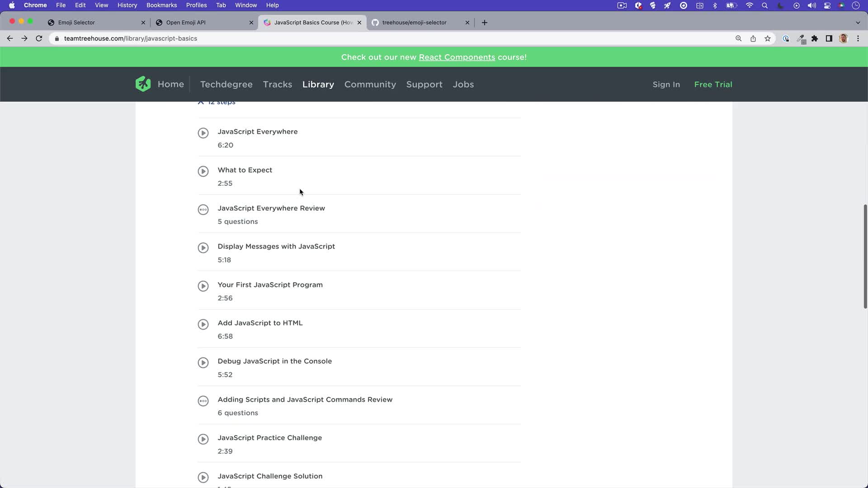Open the tab search chevron

(858, 22)
